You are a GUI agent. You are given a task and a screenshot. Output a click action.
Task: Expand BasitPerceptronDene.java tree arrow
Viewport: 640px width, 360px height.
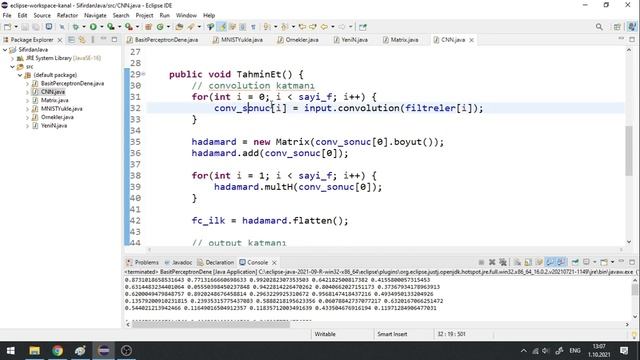(x=27, y=84)
